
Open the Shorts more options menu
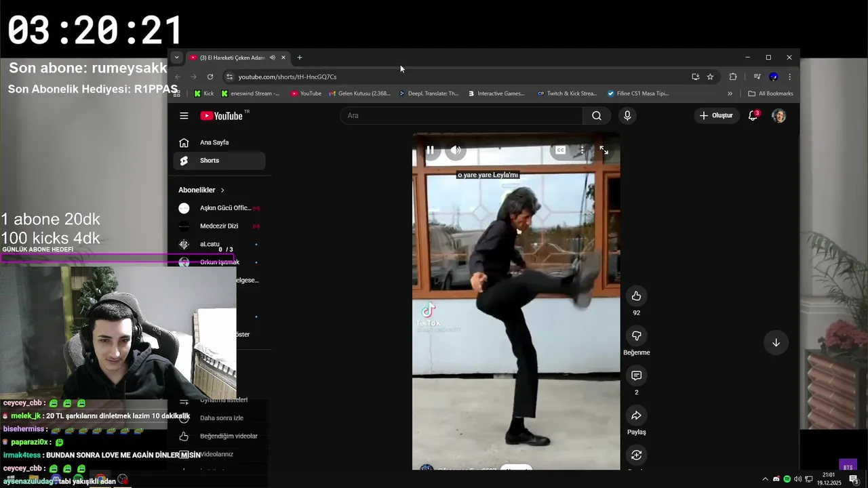point(581,150)
